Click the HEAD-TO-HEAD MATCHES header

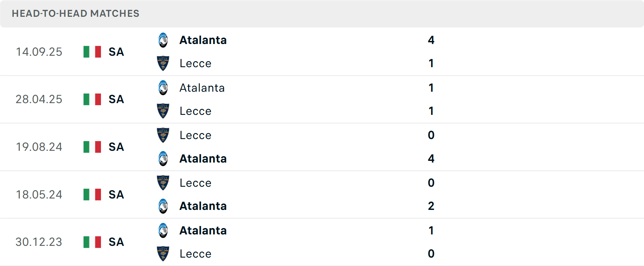[75, 14]
